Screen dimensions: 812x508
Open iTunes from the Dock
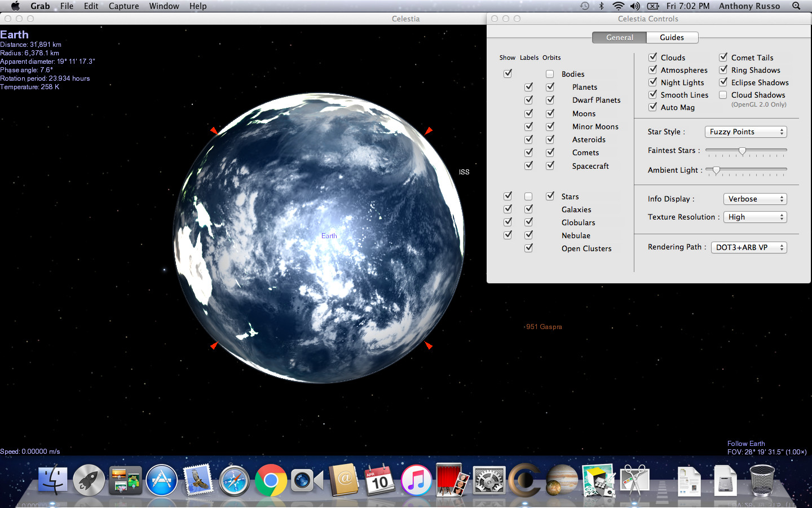tap(416, 480)
